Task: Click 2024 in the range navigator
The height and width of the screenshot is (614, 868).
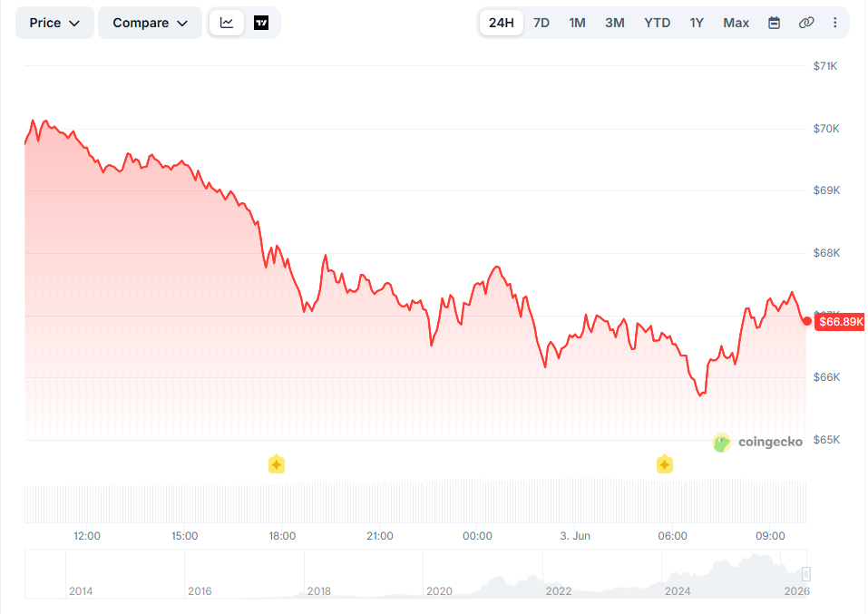Action: click(x=678, y=591)
